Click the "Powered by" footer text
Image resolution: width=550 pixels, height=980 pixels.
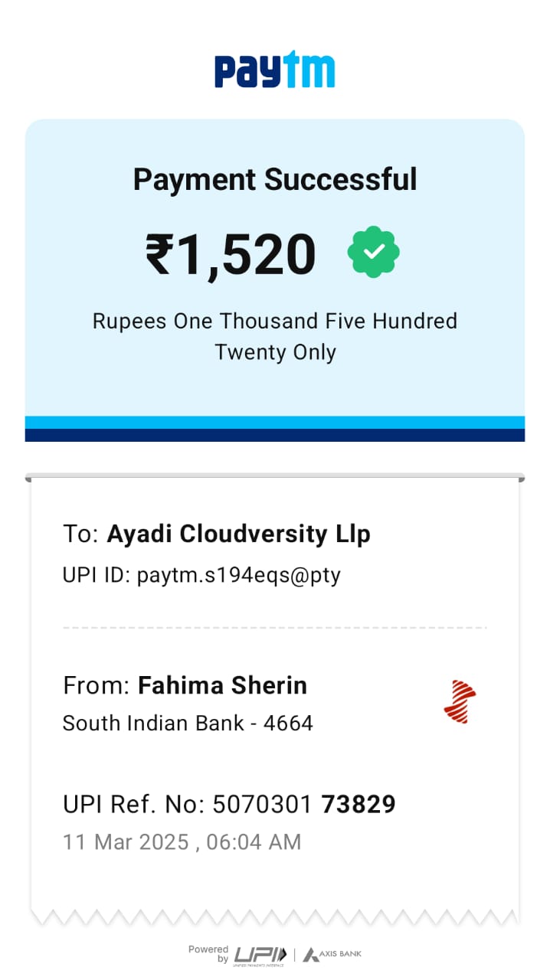[x=208, y=953]
